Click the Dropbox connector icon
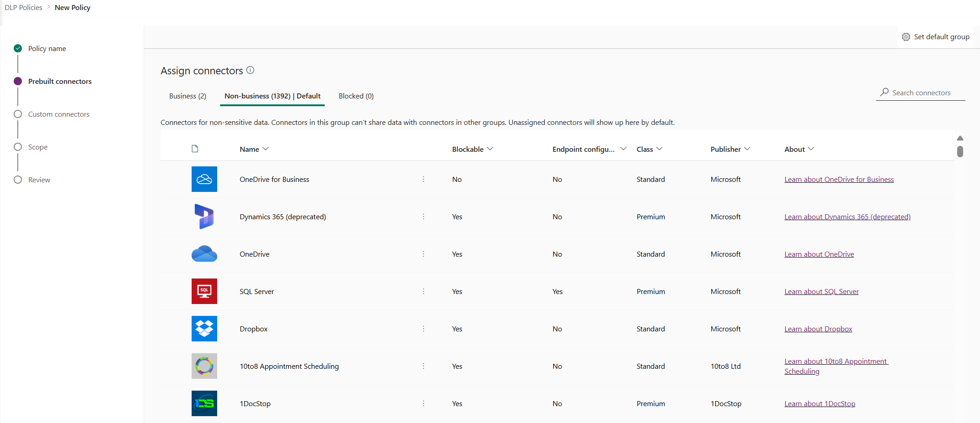 [x=204, y=329]
